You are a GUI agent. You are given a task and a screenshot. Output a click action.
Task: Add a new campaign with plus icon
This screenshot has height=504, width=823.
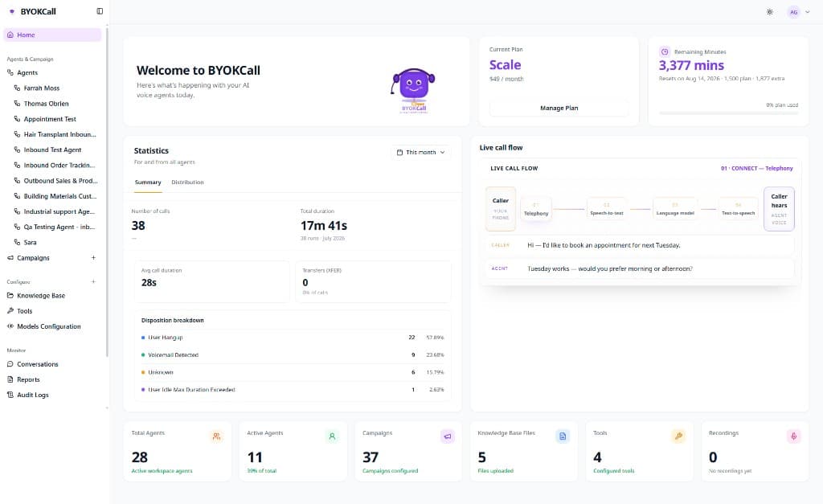click(93, 258)
